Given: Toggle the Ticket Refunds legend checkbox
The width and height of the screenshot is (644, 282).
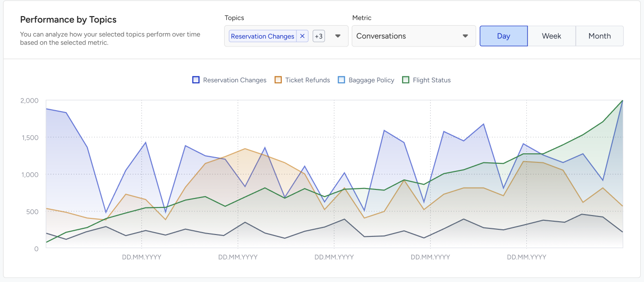Looking at the screenshot, I should point(278,80).
